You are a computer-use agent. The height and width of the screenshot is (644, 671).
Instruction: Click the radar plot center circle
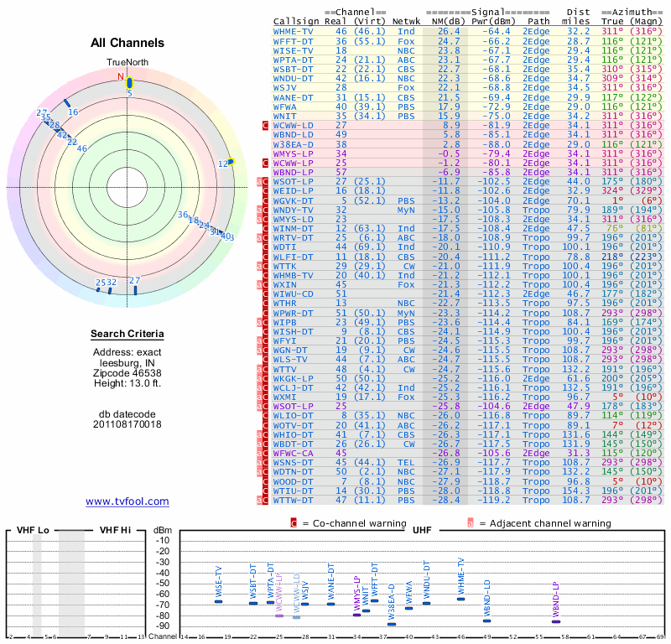pyautogui.click(x=127, y=188)
